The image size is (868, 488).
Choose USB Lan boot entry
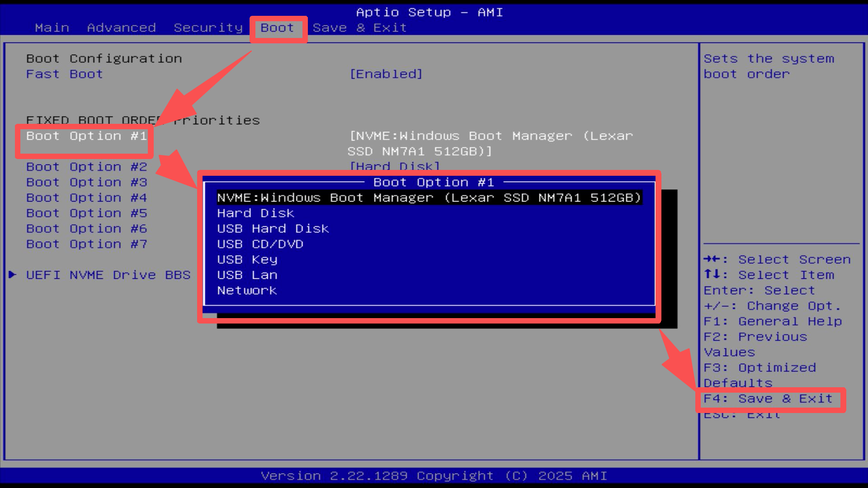tap(247, 275)
